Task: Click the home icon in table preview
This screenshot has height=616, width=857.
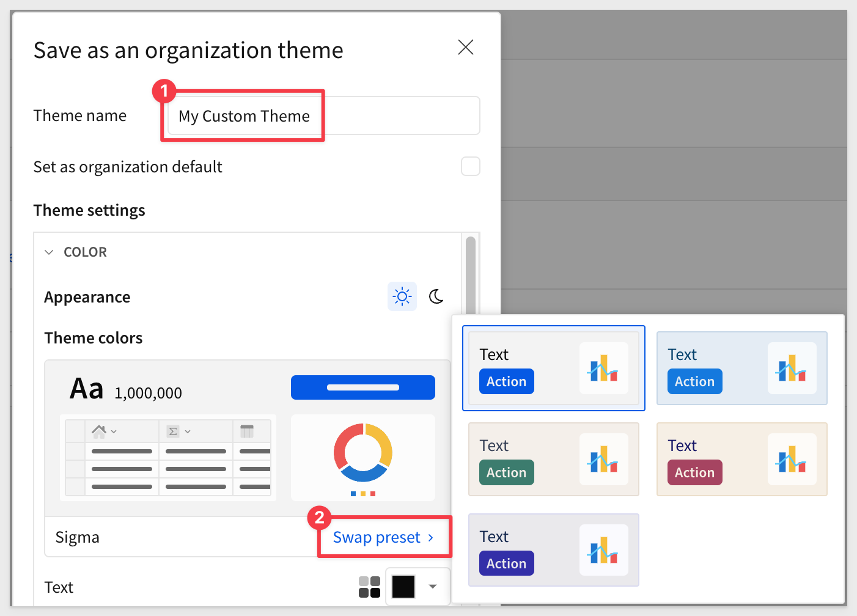Action: pos(99,431)
